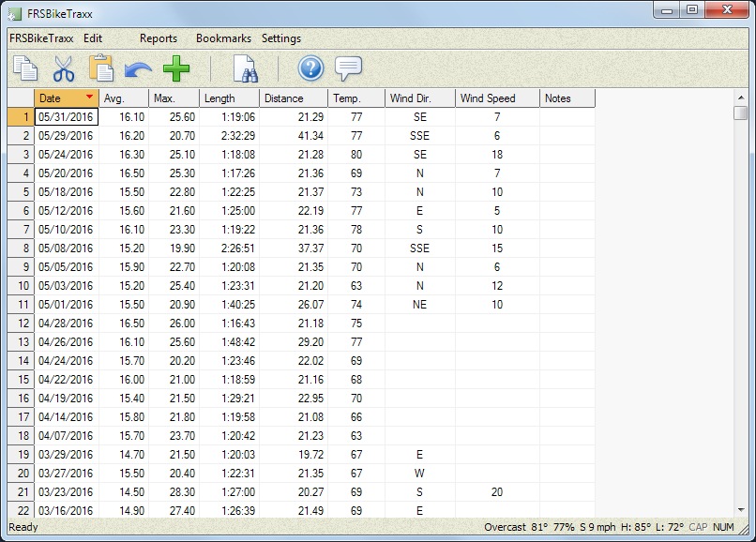Click distance cell 29.20

(x=294, y=342)
